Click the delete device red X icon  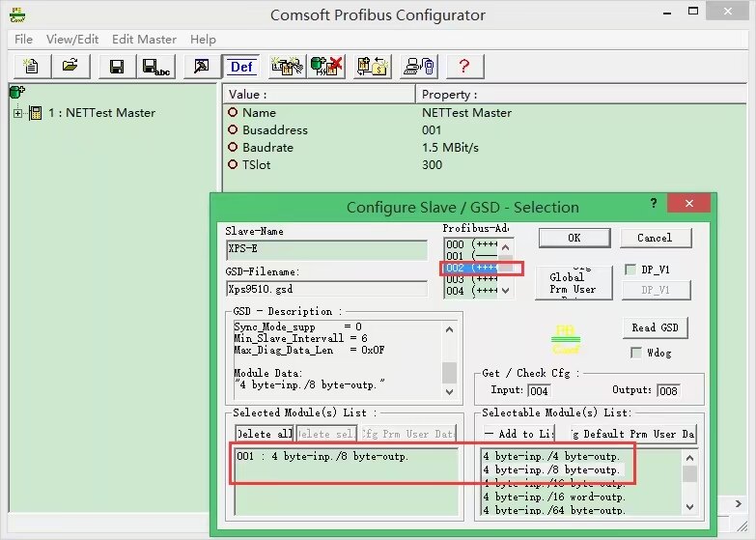(x=326, y=66)
